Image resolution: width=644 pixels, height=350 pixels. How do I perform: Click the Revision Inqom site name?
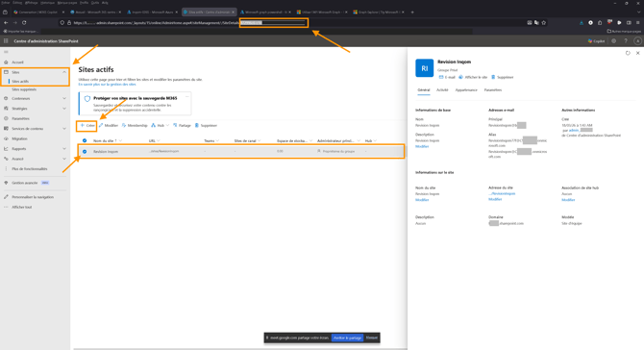tap(106, 152)
